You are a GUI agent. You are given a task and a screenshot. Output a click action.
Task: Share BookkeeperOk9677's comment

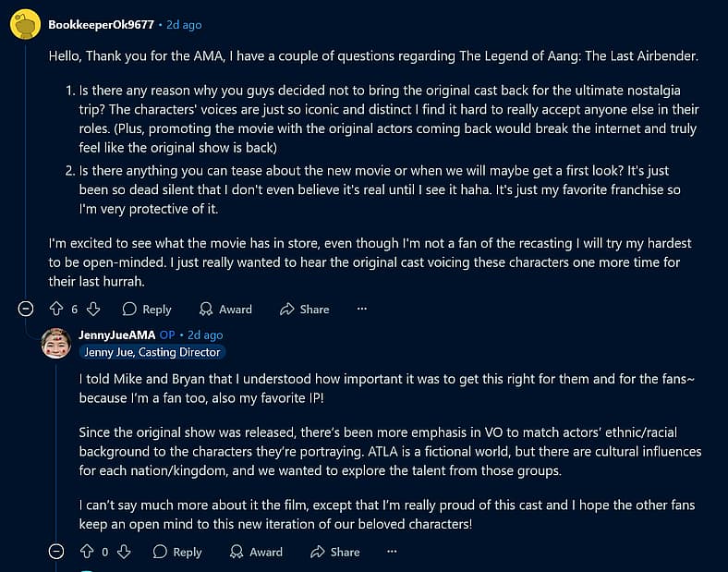click(x=305, y=310)
